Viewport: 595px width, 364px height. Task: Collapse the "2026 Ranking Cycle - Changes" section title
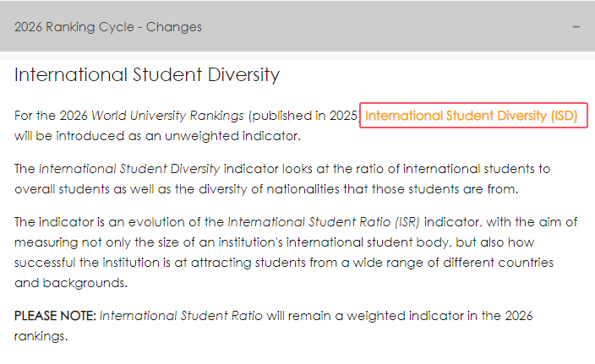108,27
